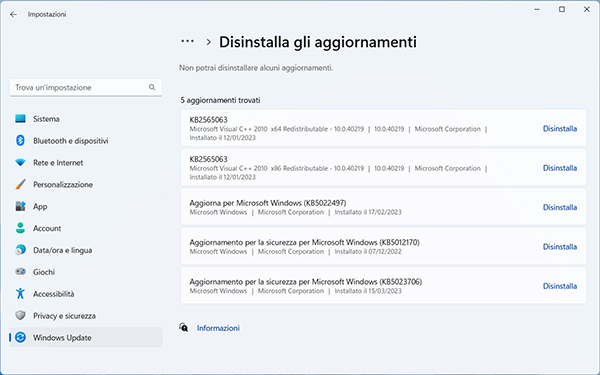Click 'Installato il 15/03/2023' text
600x375 pixels.
coord(368,291)
